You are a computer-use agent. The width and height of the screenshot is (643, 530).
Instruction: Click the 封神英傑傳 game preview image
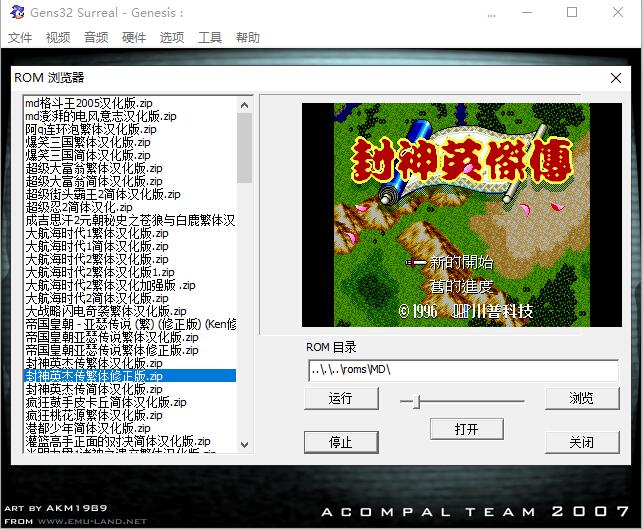coord(462,215)
